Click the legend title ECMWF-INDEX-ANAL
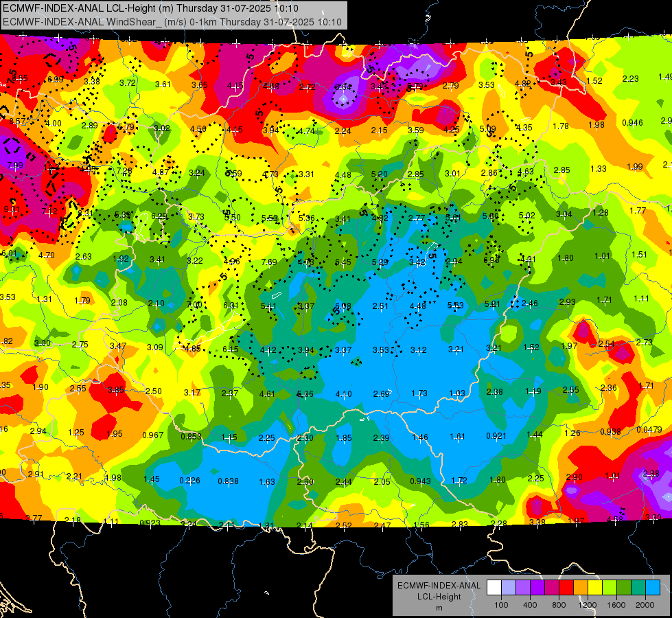 439,586
